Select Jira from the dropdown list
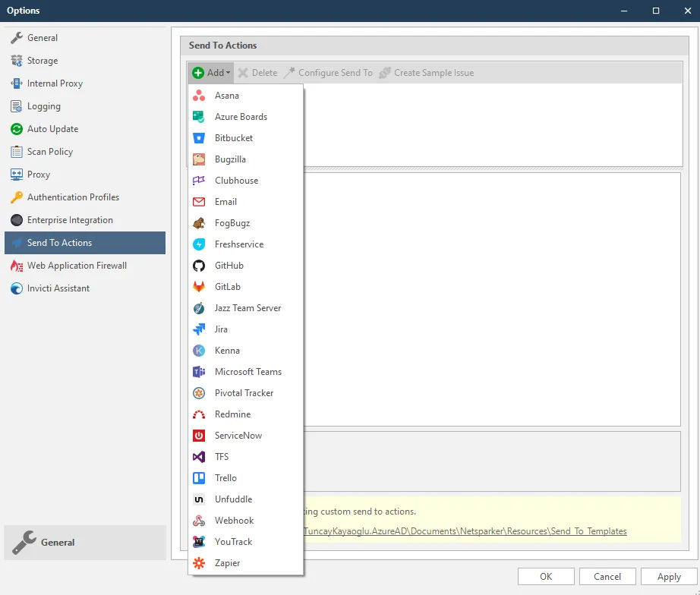 coord(245,329)
